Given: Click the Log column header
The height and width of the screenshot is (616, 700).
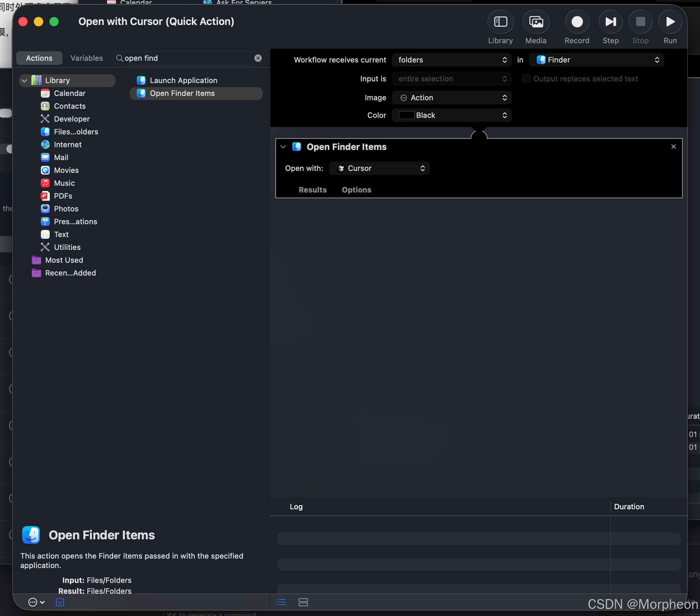Looking at the screenshot, I should pyautogui.click(x=296, y=507).
